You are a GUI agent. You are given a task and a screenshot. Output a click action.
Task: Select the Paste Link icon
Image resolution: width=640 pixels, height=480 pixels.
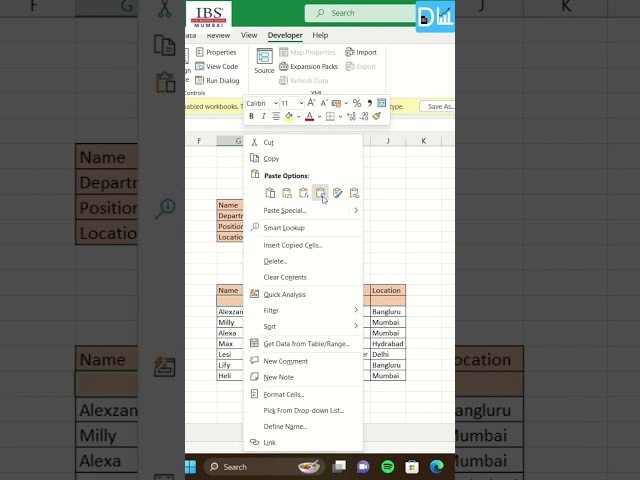(x=354, y=193)
